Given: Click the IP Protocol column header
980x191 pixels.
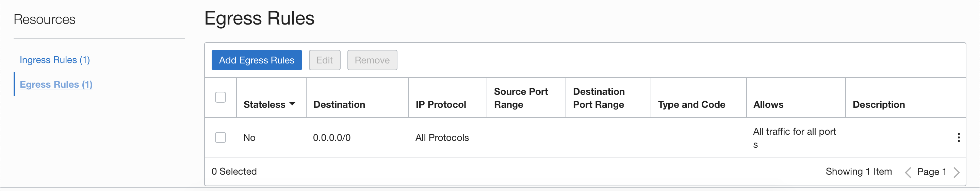Looking at the screenshot, I should (441, 104).
